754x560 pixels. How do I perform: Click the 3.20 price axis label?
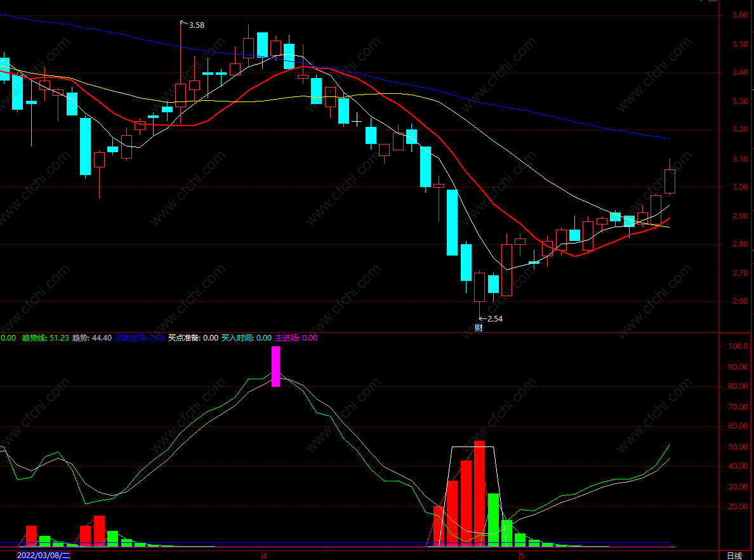[739, 130]
